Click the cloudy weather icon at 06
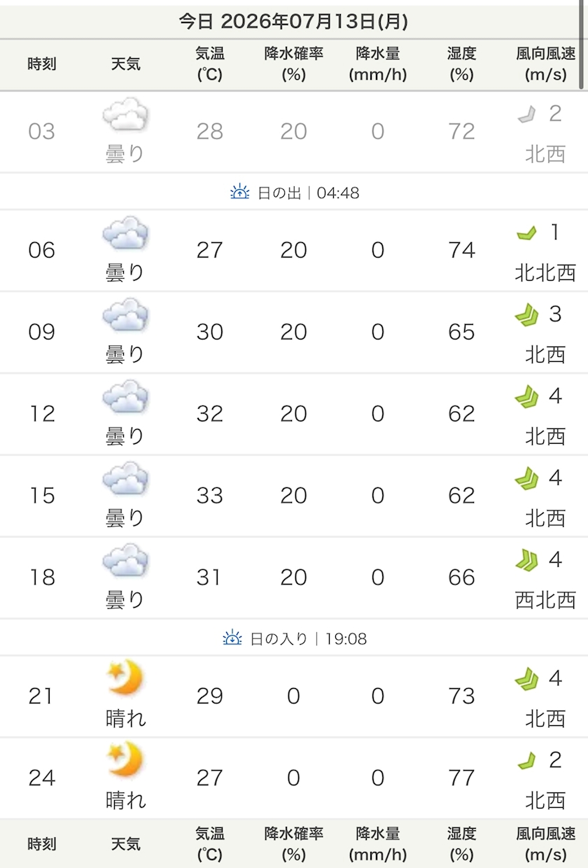 125,233
